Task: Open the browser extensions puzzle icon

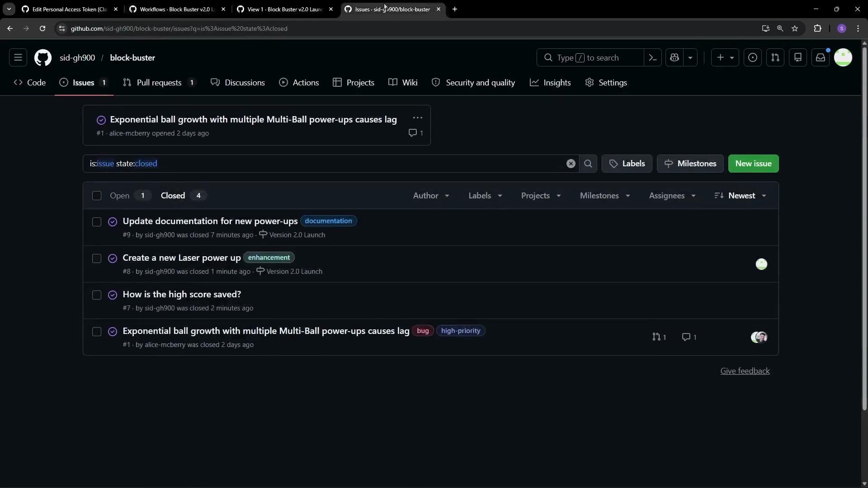Action: [817, 28]
